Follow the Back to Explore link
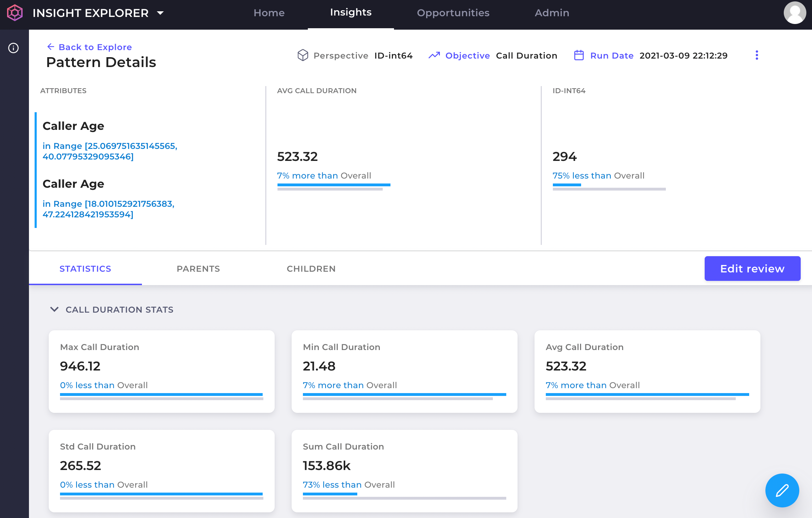 point(95,47)
